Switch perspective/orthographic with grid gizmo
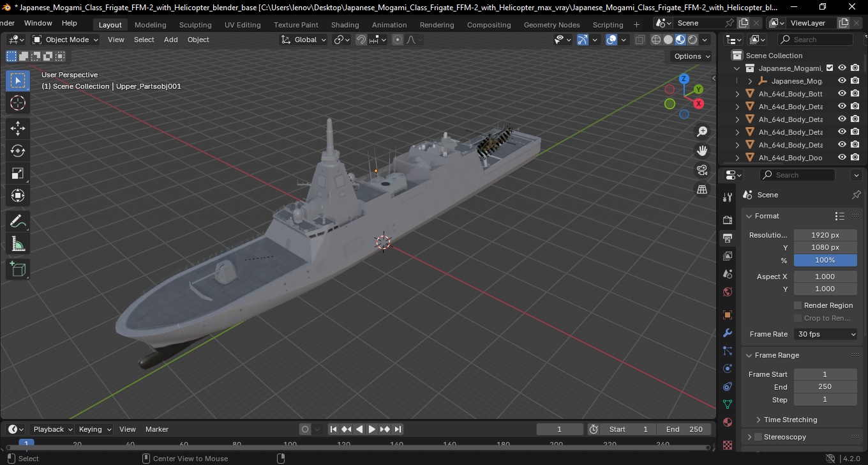868x465 pixels. point(702,190)
